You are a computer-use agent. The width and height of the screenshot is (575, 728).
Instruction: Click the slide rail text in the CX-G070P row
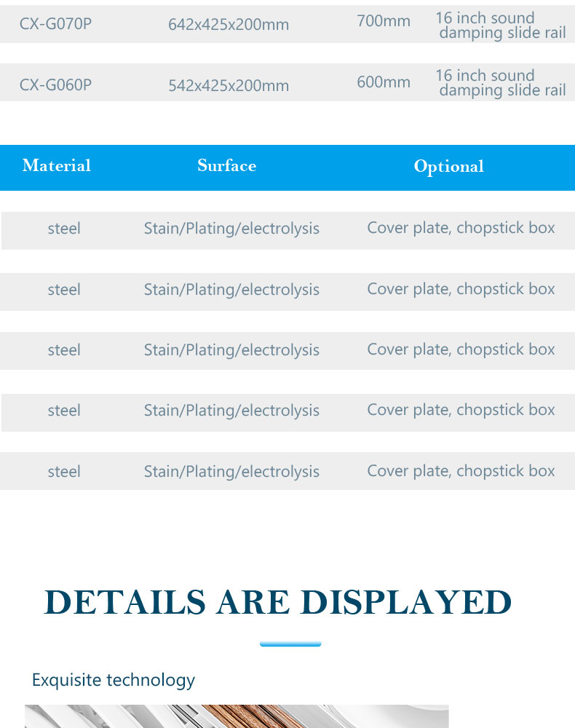(500, 25)
